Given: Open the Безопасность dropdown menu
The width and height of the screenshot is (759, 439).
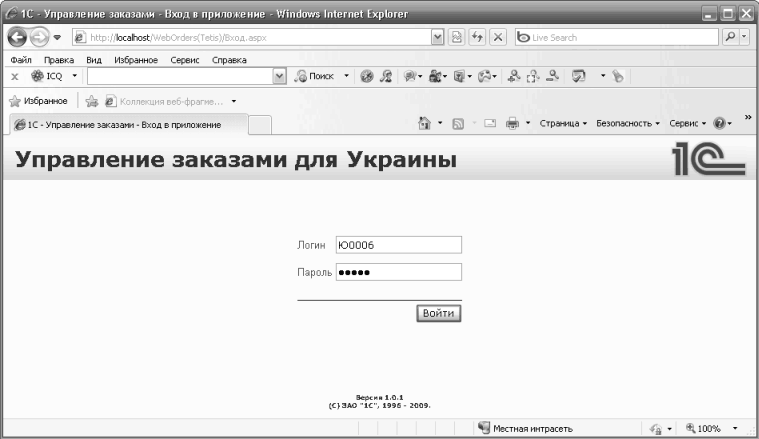Looking at the screenshot, I should click(628, 123).
